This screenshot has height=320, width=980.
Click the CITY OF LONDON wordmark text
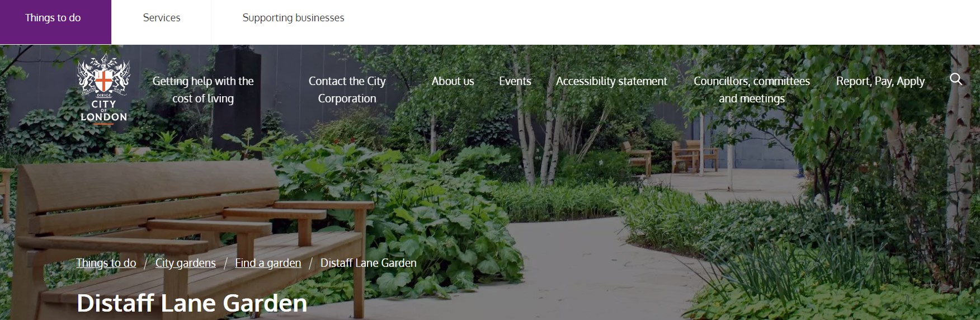[x=103, y=111]
